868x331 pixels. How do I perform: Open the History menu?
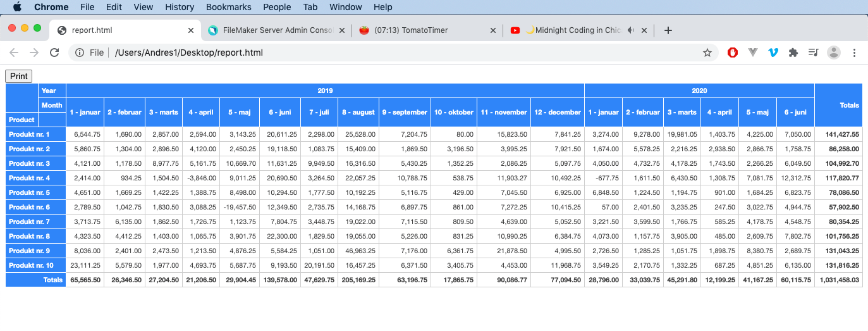(180, 7)
